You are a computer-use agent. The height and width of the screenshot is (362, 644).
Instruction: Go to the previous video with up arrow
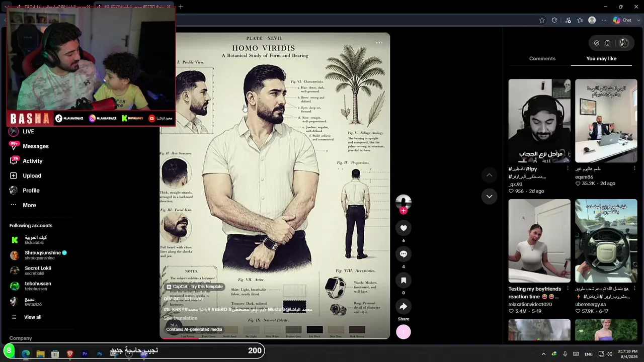point(489,175)
